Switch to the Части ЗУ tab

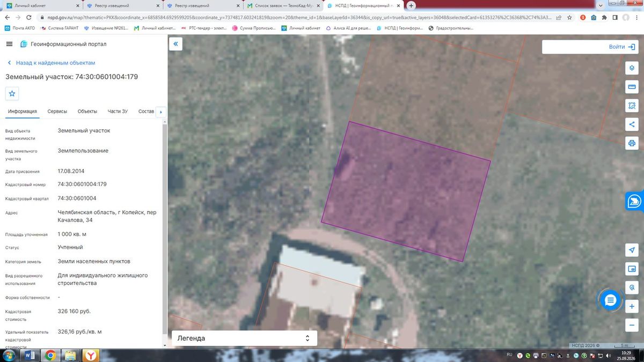pos(118,112)
